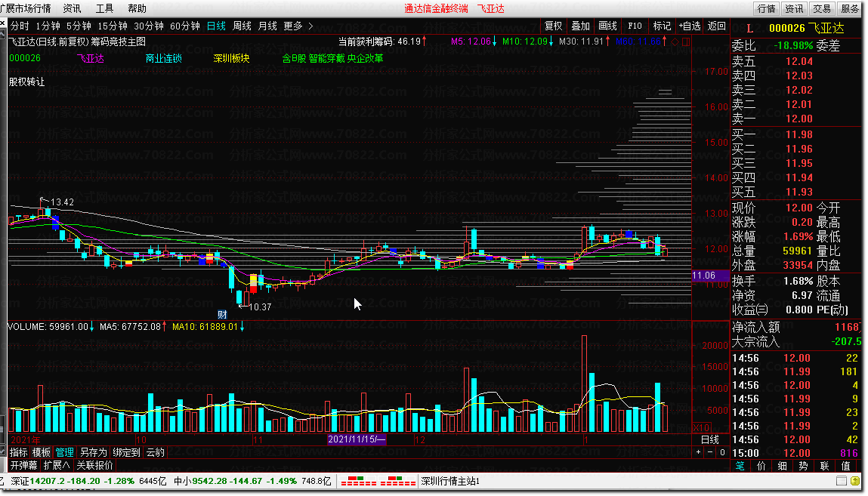Select the 笔 tick tab
Viewport: 868px width, 496px height.
click(740, 466)
